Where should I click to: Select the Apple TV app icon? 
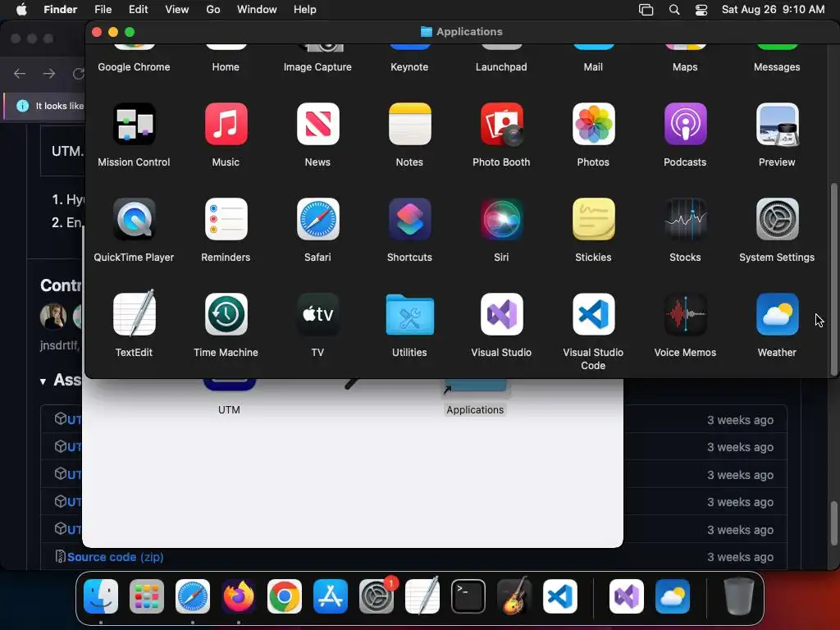click(x=317, y=314)
